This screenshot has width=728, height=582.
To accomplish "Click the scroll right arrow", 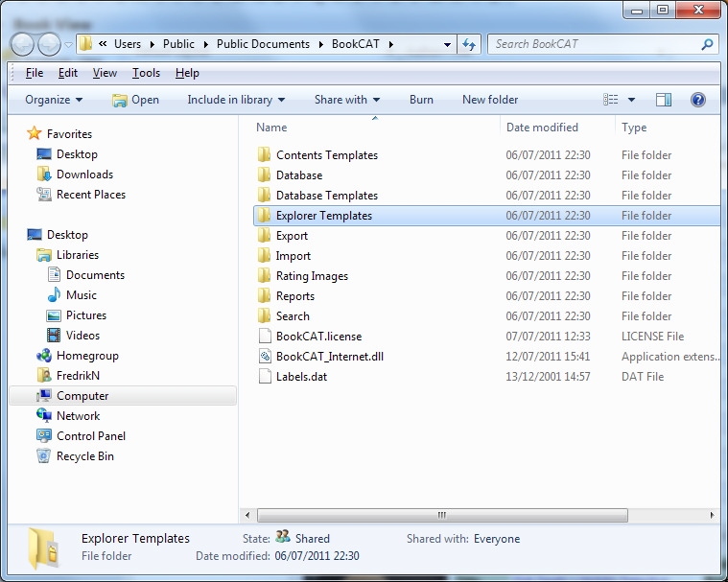I will click(x=712, y=515).
